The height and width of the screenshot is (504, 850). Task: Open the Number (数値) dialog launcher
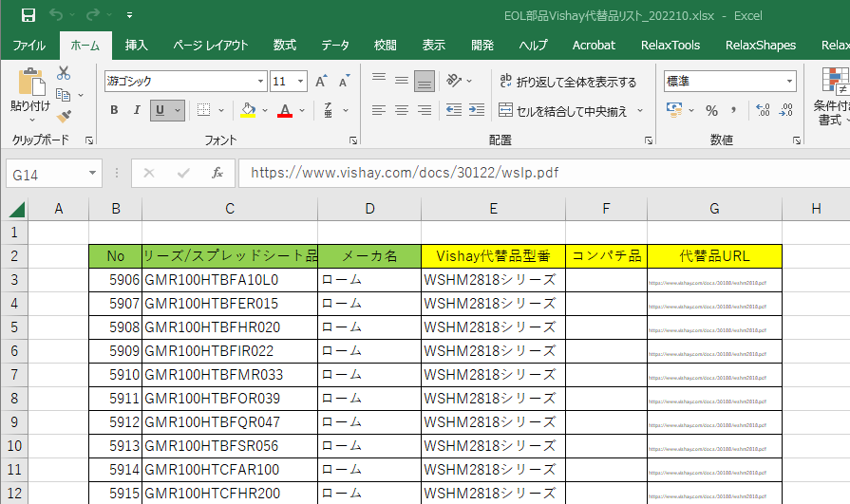pos(796,140)
